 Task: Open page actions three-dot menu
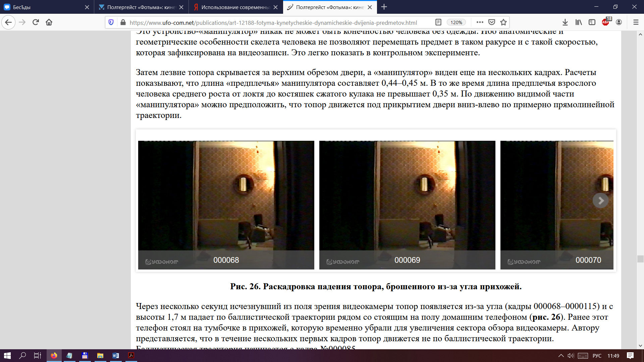(x=480, y=22)
